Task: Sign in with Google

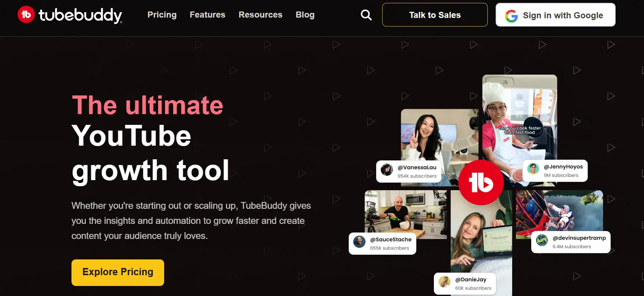Action: click(555, 15)
